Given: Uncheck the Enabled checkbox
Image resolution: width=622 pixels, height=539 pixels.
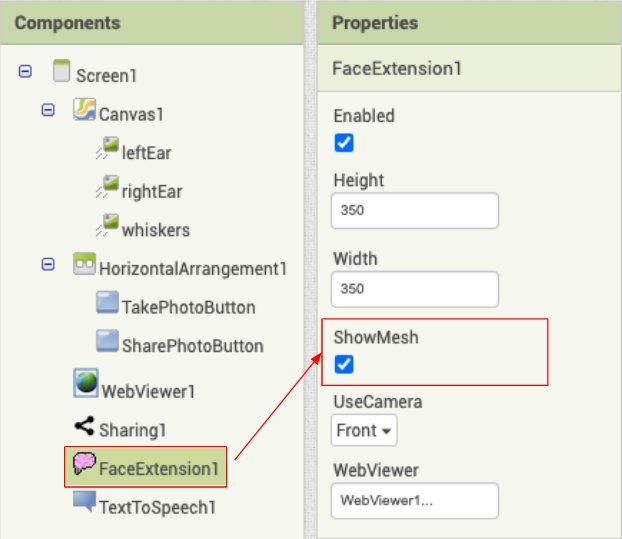Looking at the screenshot, I should tap(344, 143).
